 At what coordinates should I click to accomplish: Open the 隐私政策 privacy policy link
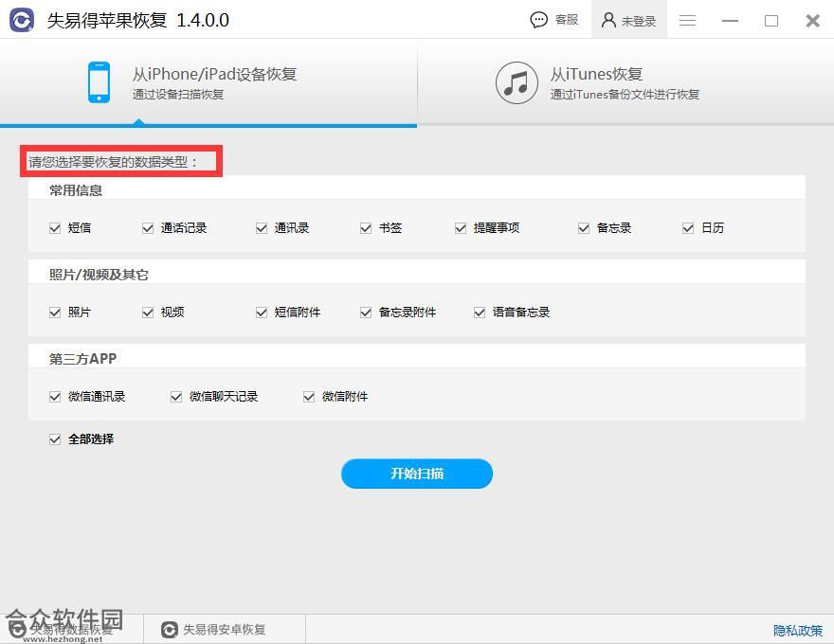(798, 631)
